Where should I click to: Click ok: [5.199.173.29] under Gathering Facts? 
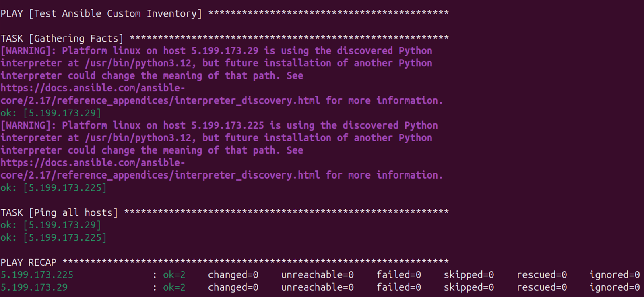coord(51,113)
